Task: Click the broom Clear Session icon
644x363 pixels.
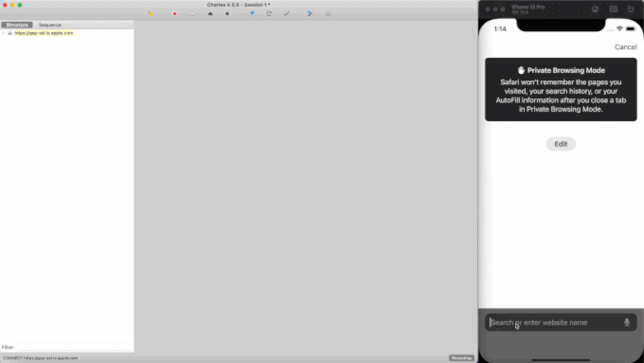Action: [150, 13]
